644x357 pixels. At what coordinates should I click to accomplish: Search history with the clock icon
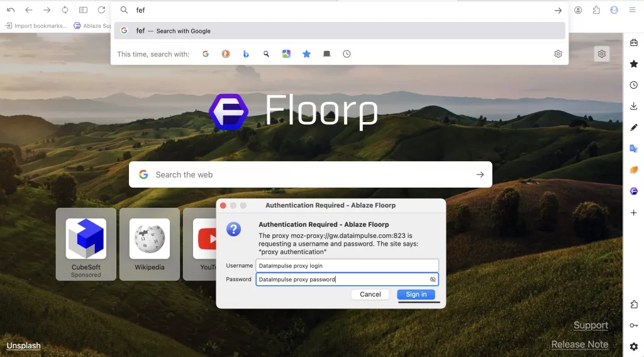(x=347, y=54)
